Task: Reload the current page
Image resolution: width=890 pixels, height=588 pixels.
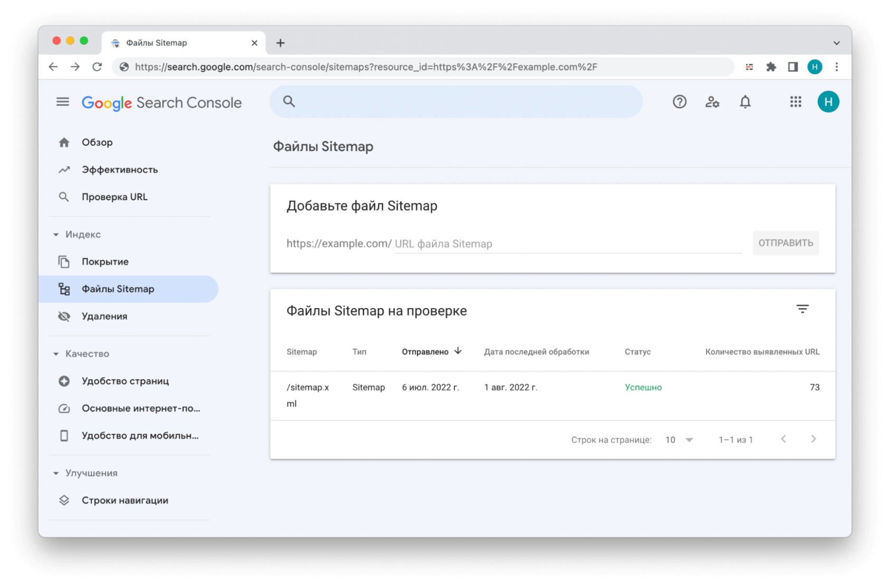Action: 97,67
